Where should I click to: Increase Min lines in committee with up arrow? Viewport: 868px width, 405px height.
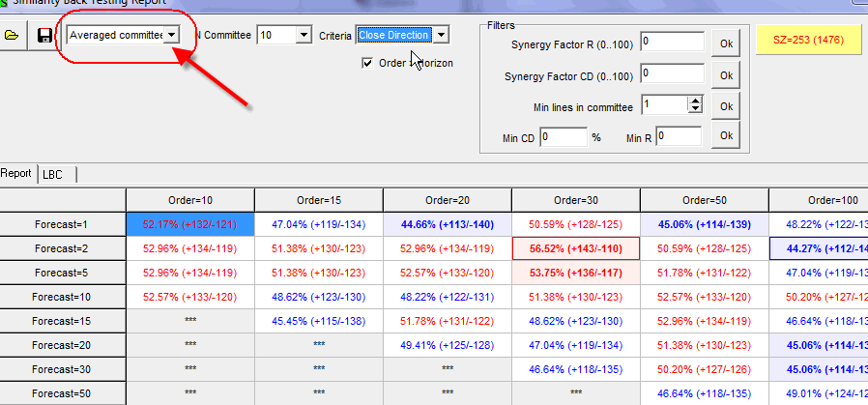[x=695, y=101]
